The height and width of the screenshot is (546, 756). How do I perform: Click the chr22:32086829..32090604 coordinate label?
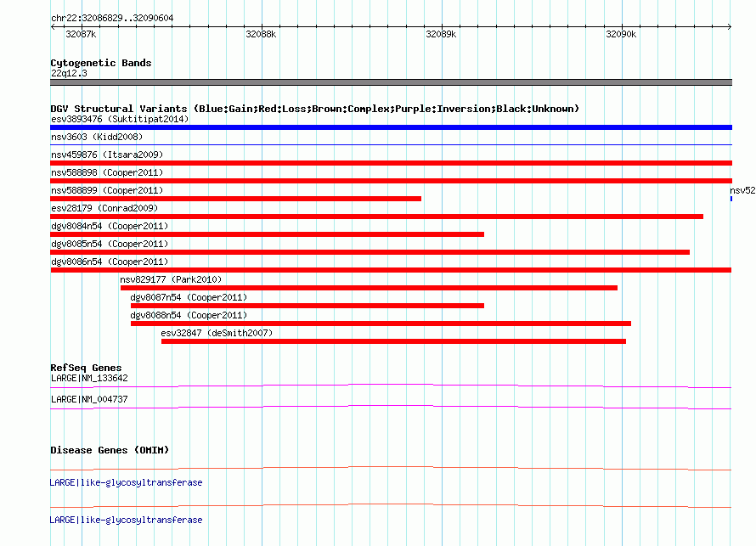tap(112, 18)
